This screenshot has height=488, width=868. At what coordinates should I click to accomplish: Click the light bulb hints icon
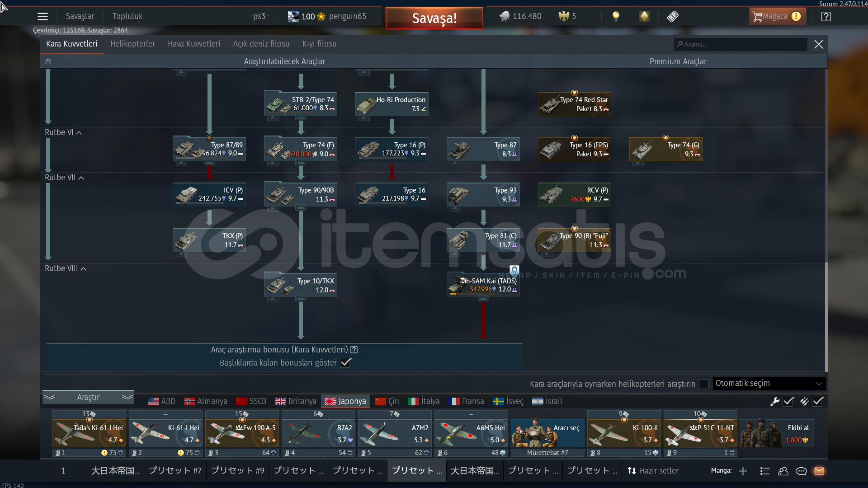click(616, 16)
